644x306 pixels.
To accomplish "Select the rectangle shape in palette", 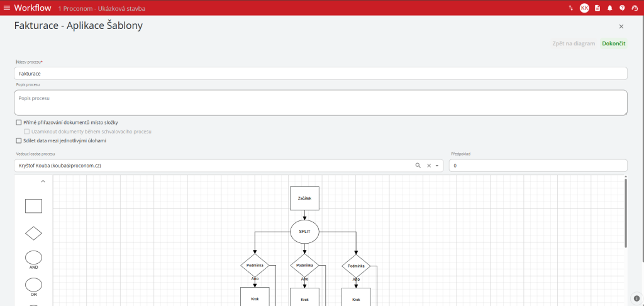I will [33, 206].
